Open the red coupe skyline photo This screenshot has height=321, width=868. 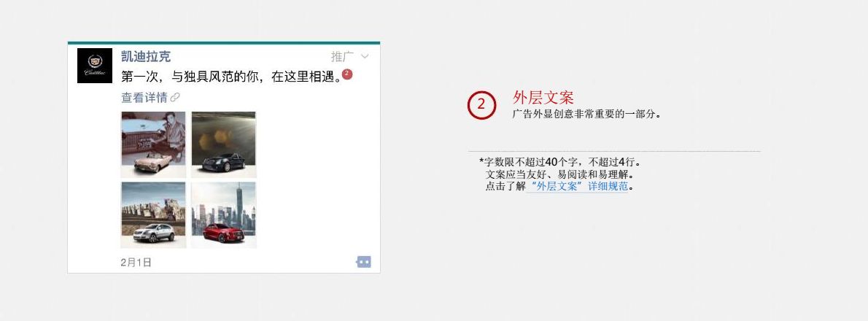(224, 214)
